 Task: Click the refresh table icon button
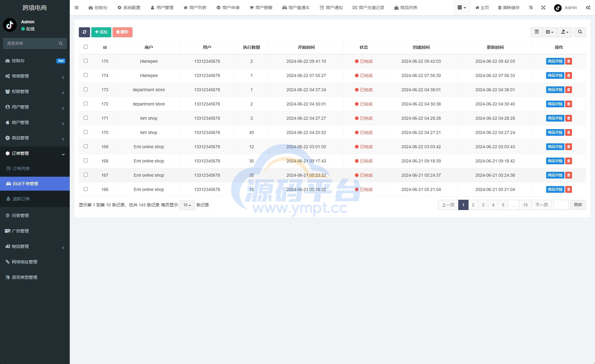point(84,32)
